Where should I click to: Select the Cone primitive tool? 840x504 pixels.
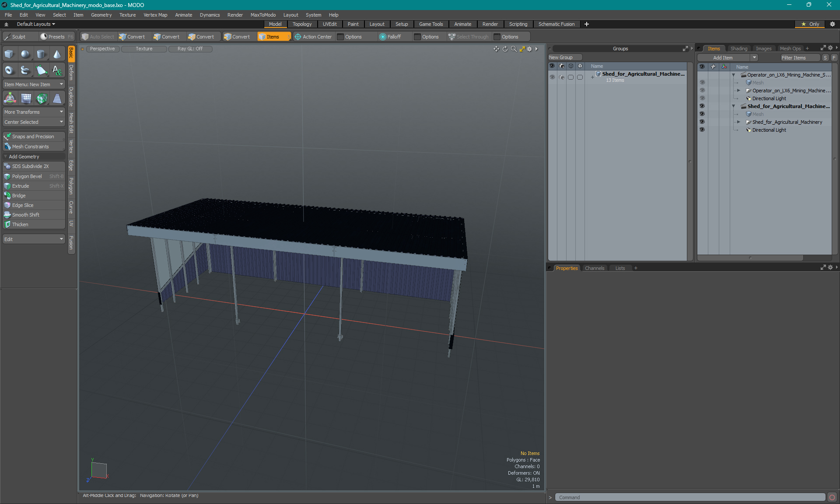[57, 54]
